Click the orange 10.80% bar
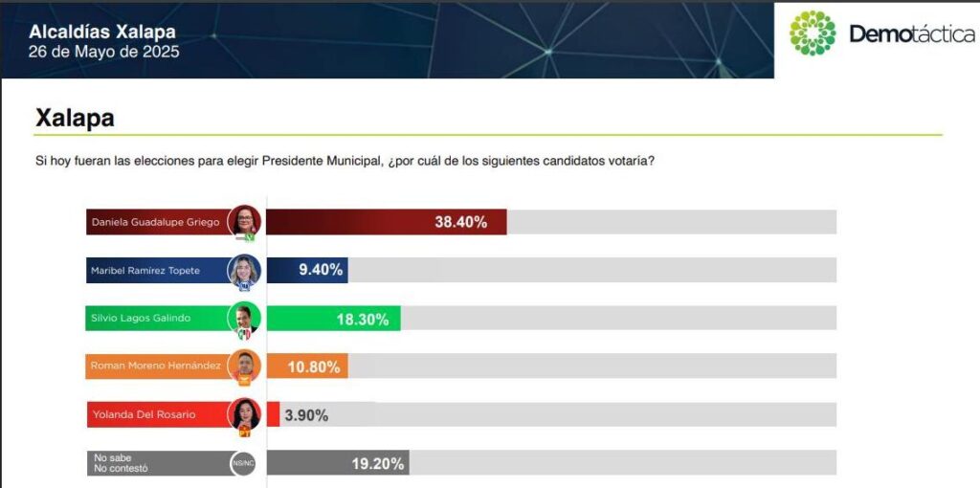Viewport: 980px width, 488px height. point(306,366)
